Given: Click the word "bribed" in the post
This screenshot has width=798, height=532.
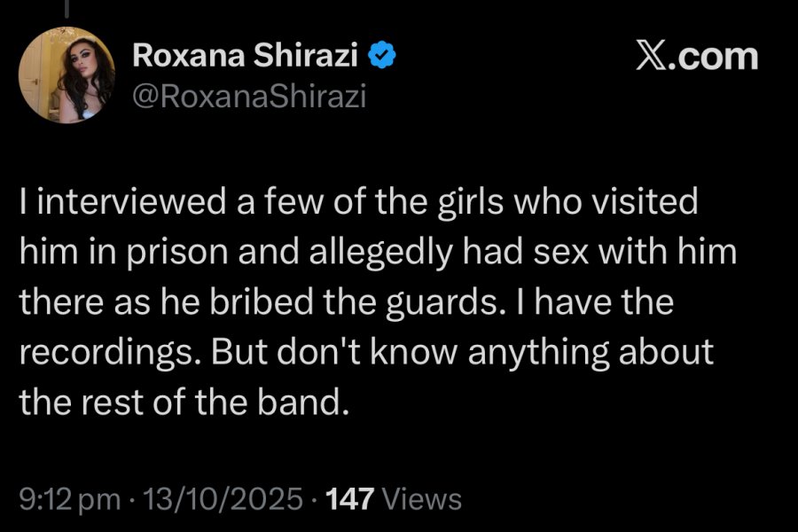Looking at the screenshot, I should 262,301.
